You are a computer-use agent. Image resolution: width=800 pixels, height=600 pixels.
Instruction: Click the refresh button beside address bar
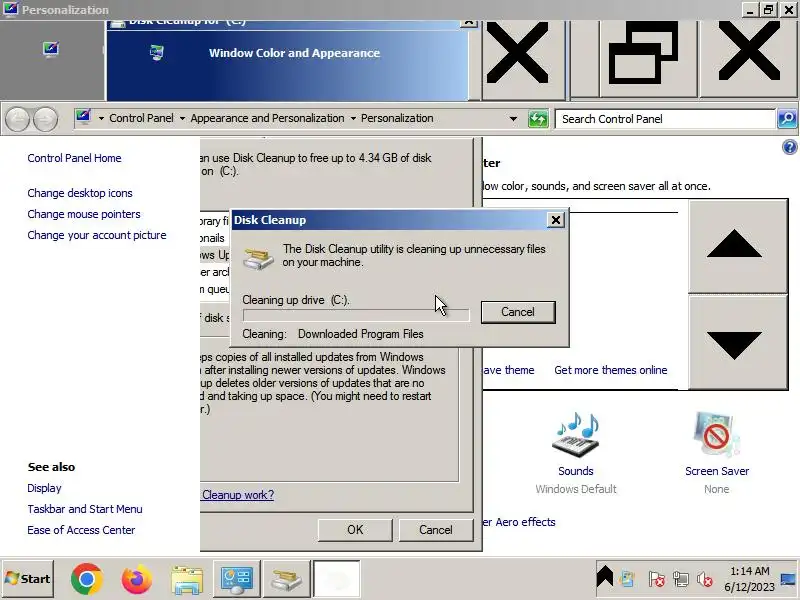pyautogui.click(x=538, y=119)
